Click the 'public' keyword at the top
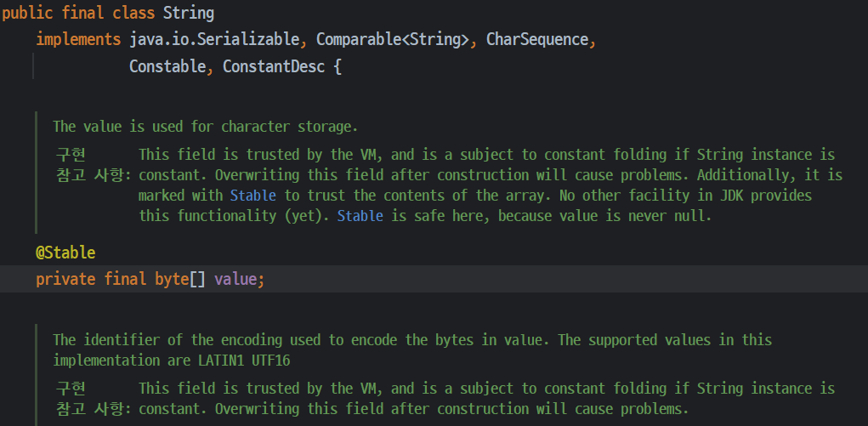This screenshot has width=868, height=426. click(28, 14)
